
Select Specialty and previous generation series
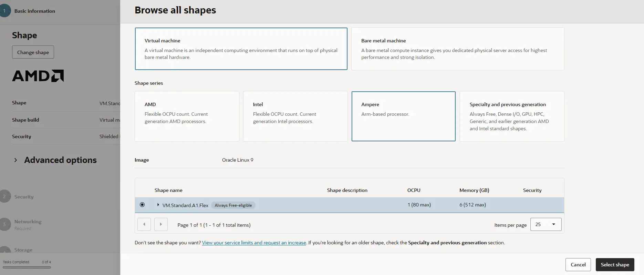click(x=512, y=116)
